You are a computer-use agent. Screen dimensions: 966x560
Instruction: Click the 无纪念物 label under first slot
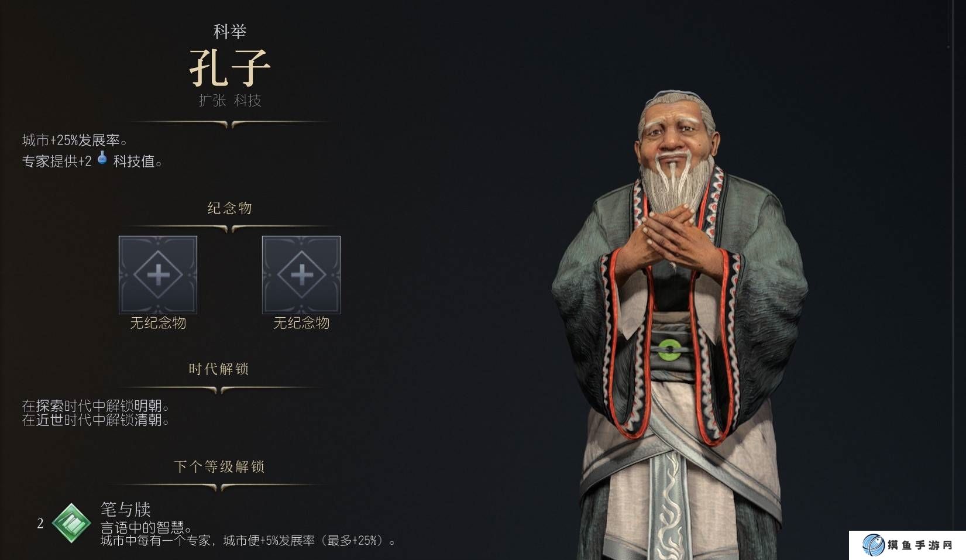point(158,323)
